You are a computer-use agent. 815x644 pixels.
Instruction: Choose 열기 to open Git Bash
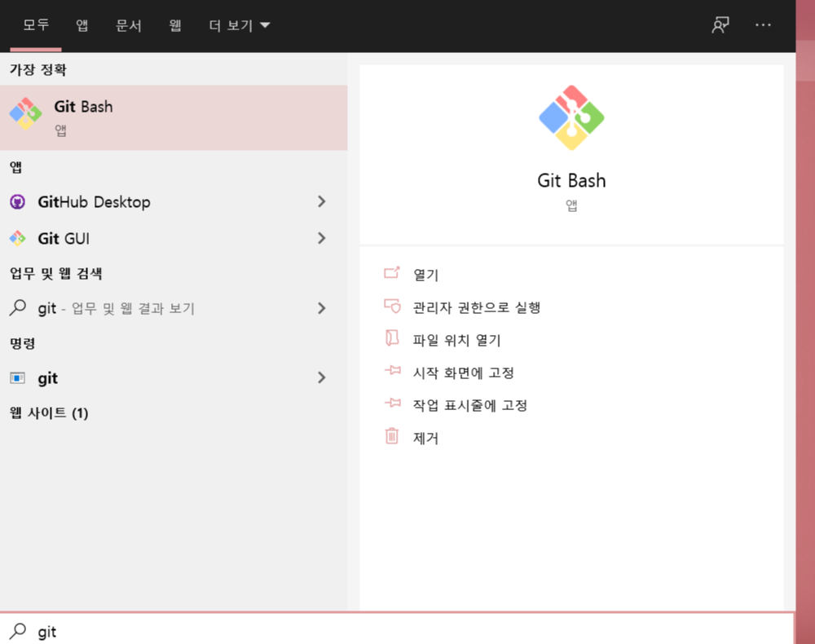[x=425, y=275]
